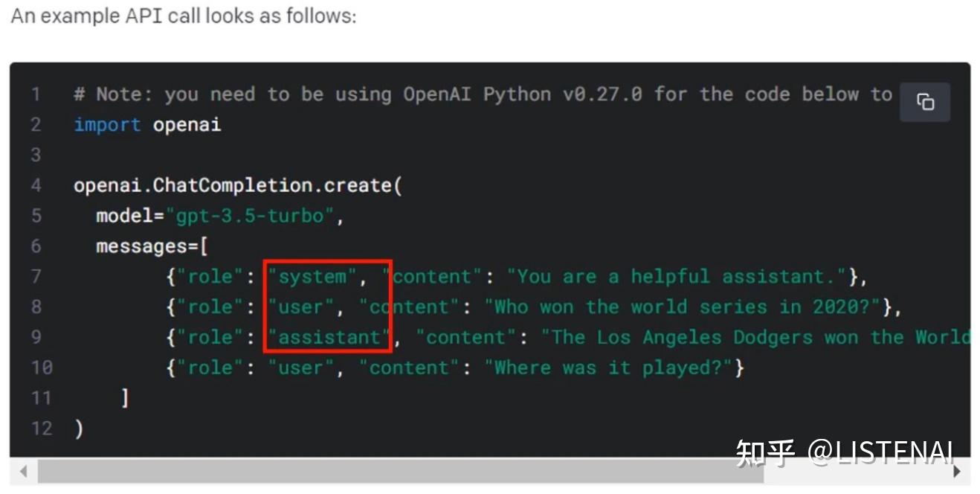This screenshot has width=980, height=494.
Task: Click the "gpt-3.5-turbo" model string
Action: click(250, 216)
